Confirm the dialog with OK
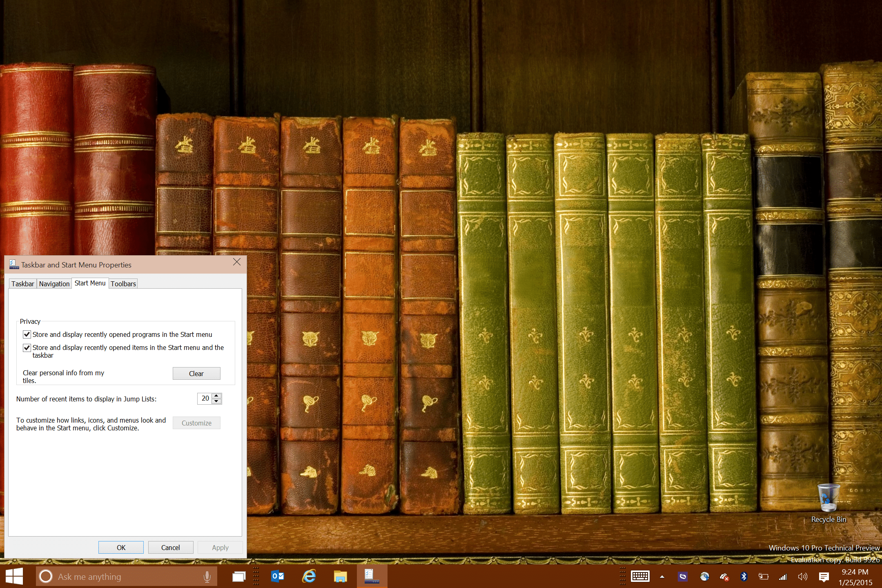The image size is (882, 588). [121, 548]
